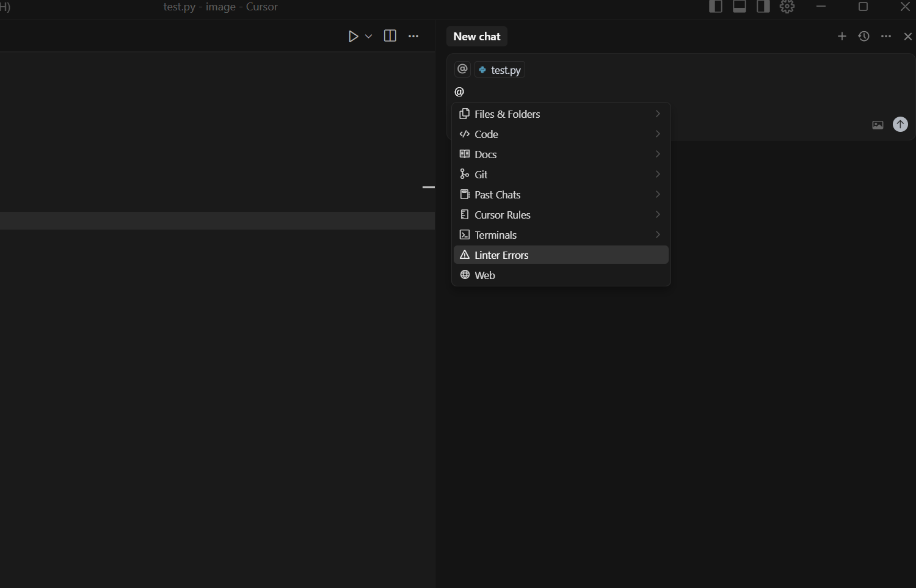Viewport: 916px width, 588px height.
Task: Expand Files & Folders submenu chevron
Action: click(x=658, y=114)
